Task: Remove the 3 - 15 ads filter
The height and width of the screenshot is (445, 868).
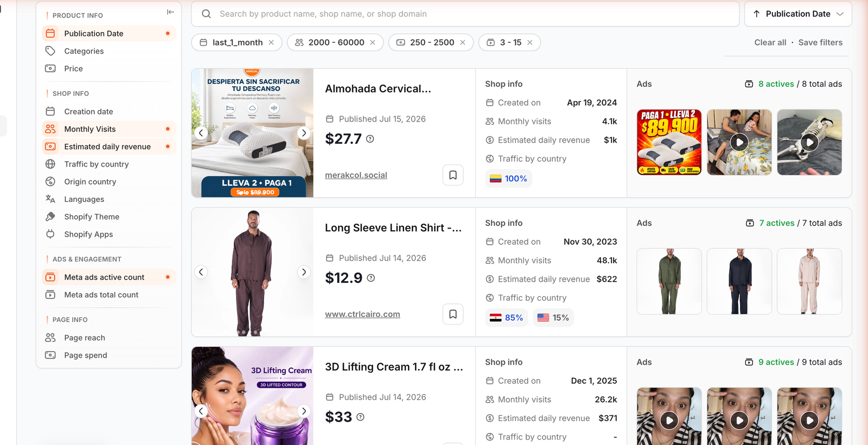Action: point(530,42)
